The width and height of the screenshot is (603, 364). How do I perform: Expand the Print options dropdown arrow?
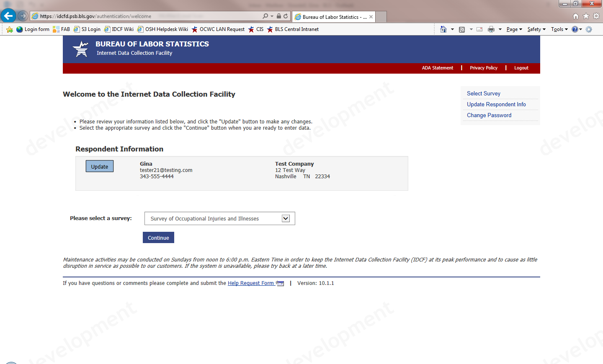pyautogui.click(x=500, y=29)
